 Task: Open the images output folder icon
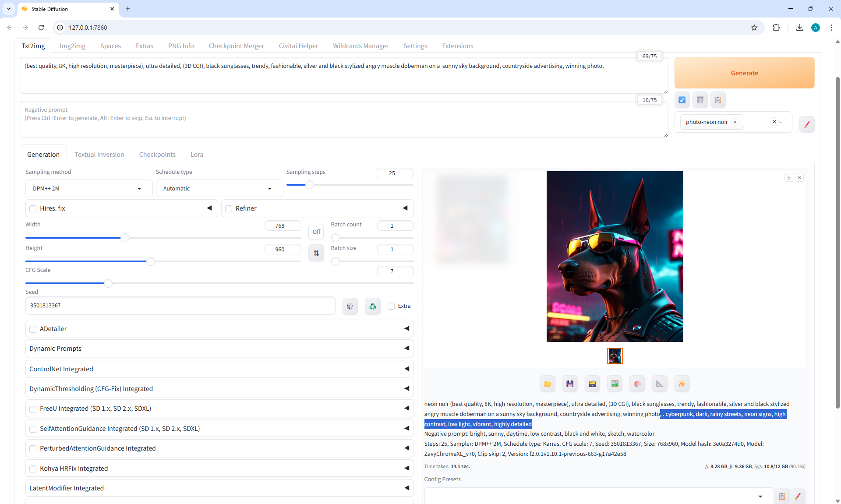pyautogui.click(x=548, y=384)
